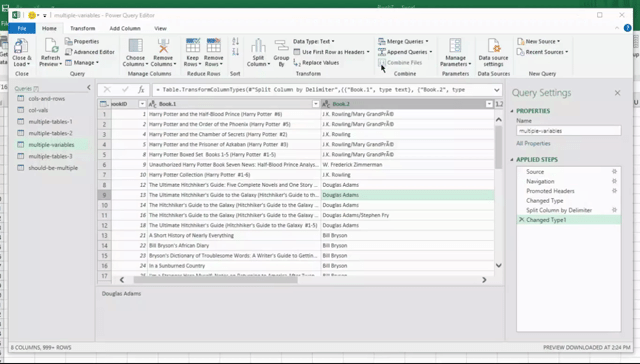Cancel formula edit with X icon
Screen dimensions: 640x364
107,89
